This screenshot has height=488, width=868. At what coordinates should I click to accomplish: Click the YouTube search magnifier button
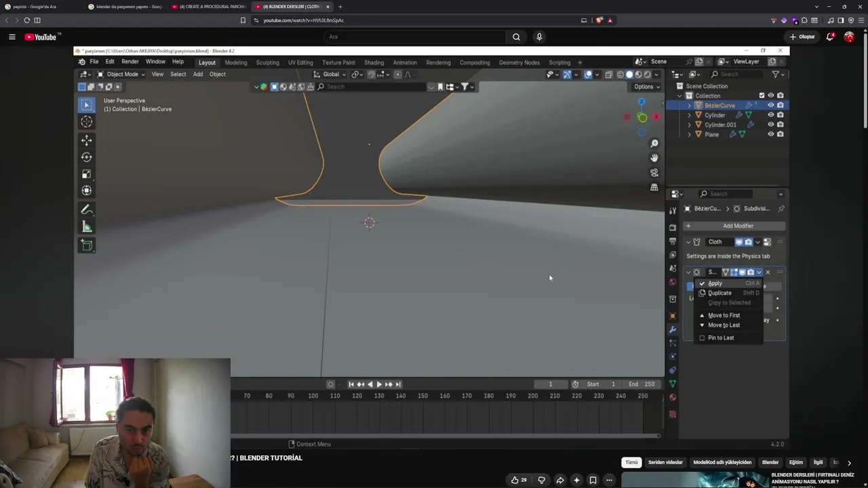(516, 37)
